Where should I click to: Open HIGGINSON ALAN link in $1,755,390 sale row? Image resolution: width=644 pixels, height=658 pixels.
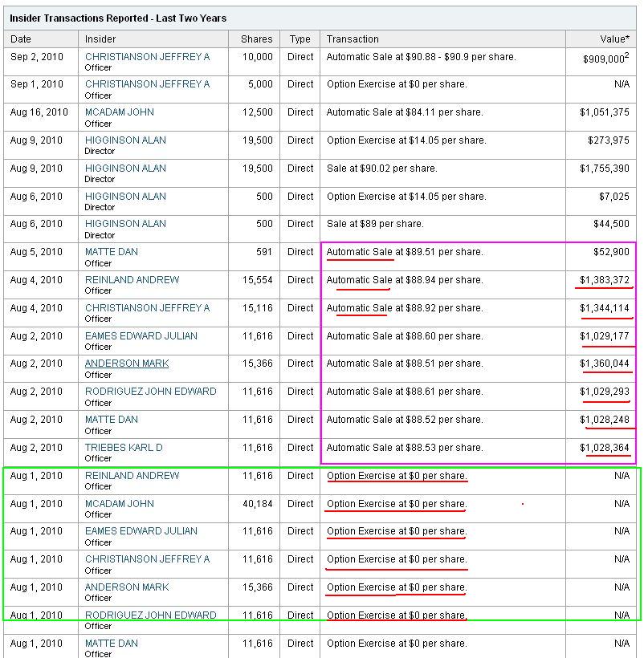click(125, 169)
